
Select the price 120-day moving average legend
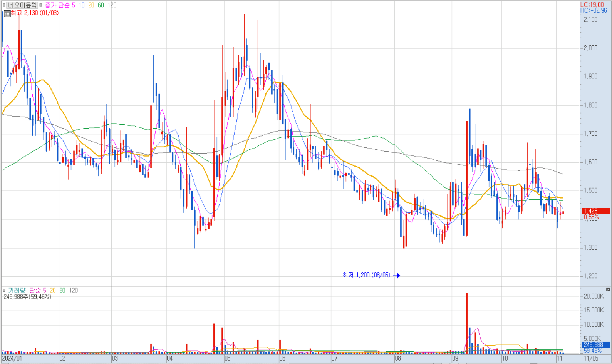pos(112,5)
